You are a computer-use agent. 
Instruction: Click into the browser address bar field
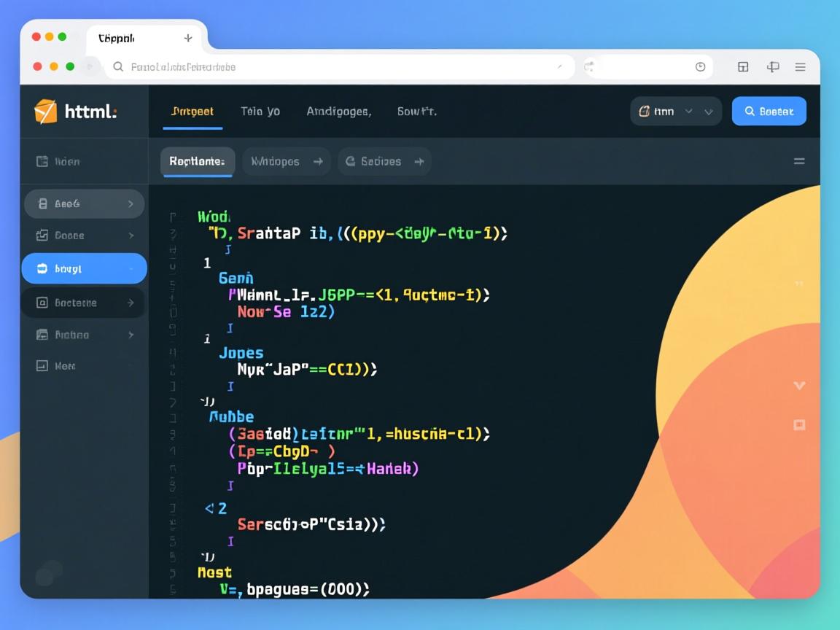[x=335, y=67]
